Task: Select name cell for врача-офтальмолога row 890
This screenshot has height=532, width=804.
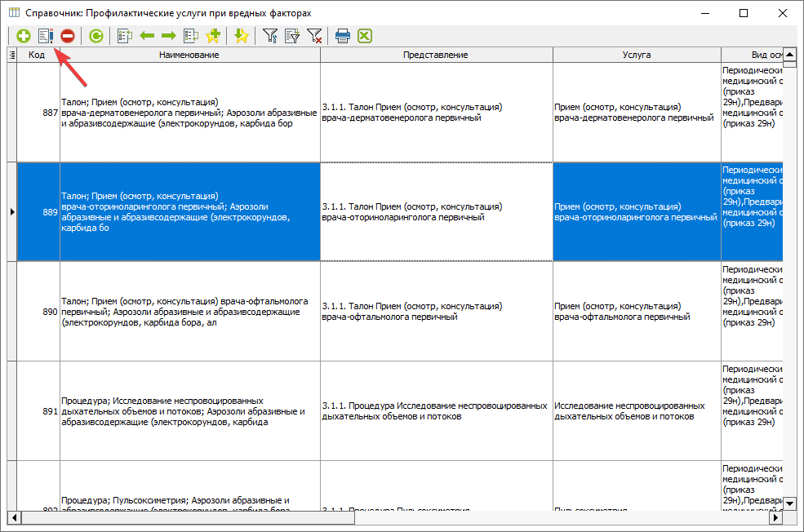Action: [x=189, y=312]
